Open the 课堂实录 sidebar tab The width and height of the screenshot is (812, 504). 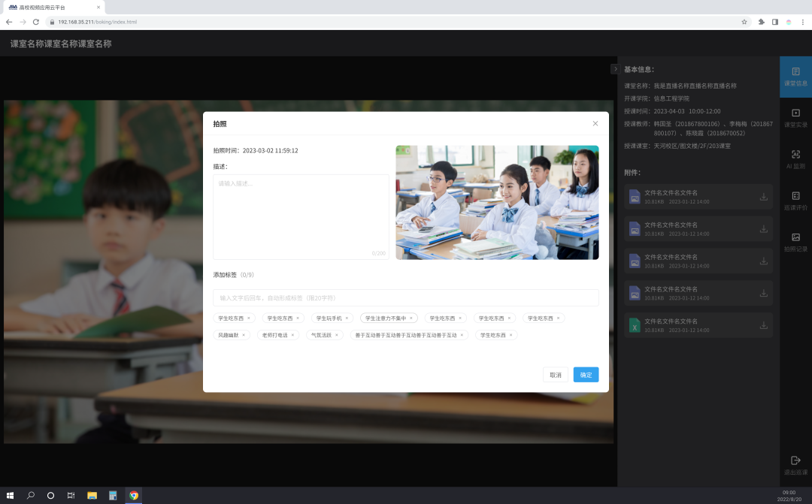[795, 118]
